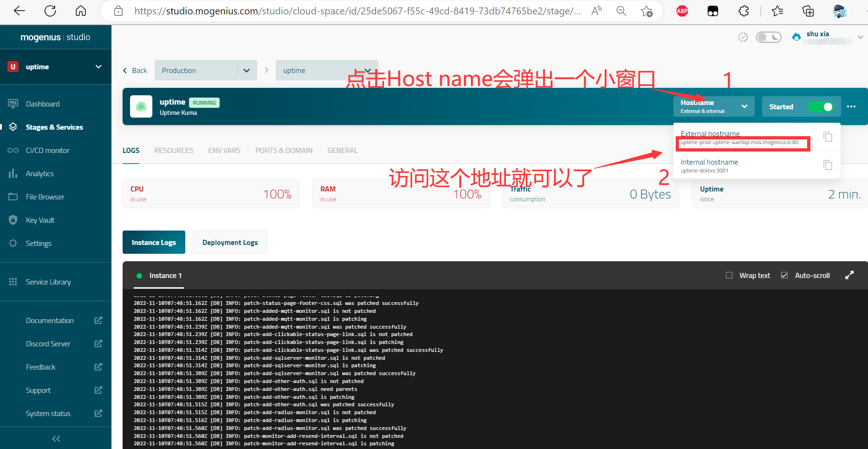This screenshot has height=449, width=868.
Task: Open the three-dot service options menu
Action: [x=851, y=106]
